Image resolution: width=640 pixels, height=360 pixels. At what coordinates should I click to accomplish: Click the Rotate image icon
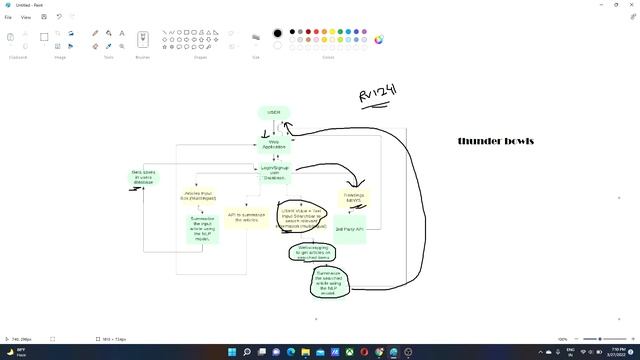71,33
